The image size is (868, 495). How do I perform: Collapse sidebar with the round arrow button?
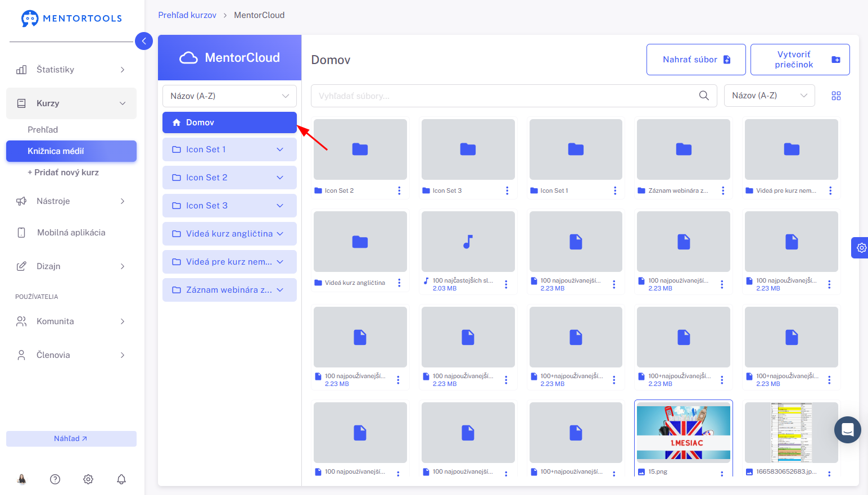point(144,41)
